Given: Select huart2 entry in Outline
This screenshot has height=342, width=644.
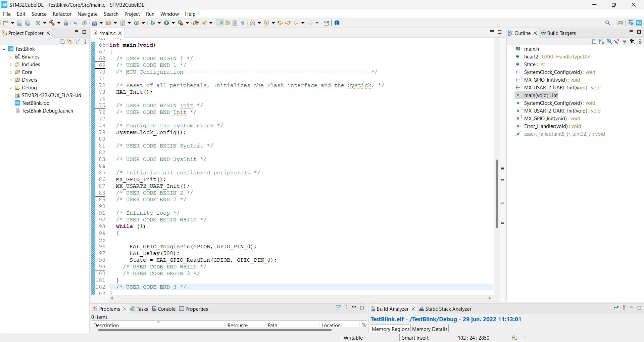Looking at the screenshot, I should click(x=553, y=57).
